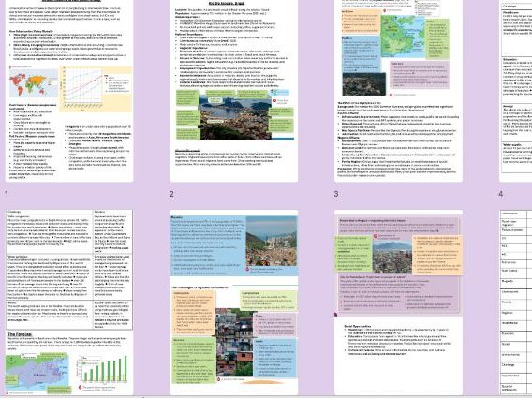Click the stacked favela houses photo

point(234,342)
